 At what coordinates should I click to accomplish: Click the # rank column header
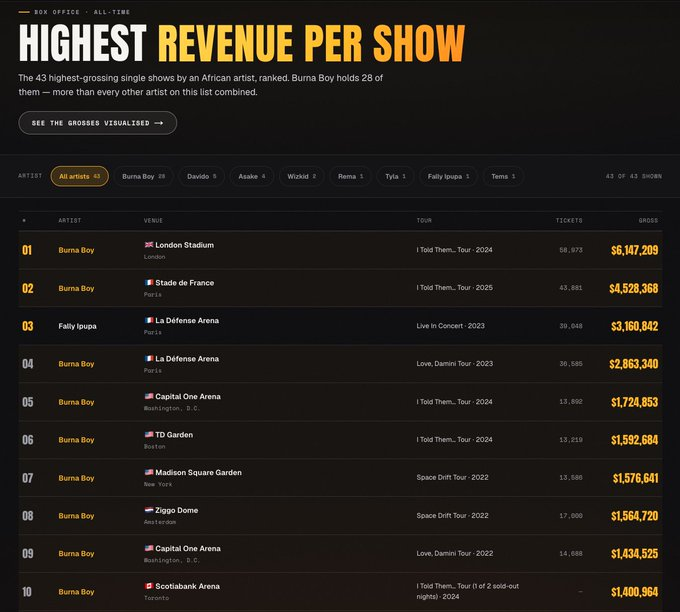click(x=24, y=220)
